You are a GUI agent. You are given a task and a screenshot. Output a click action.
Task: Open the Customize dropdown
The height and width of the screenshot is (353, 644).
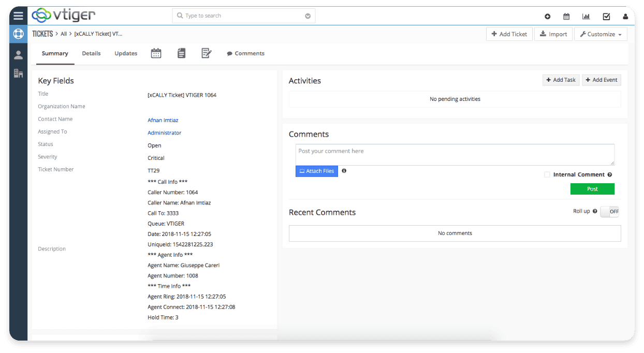(x=601, y=34)
